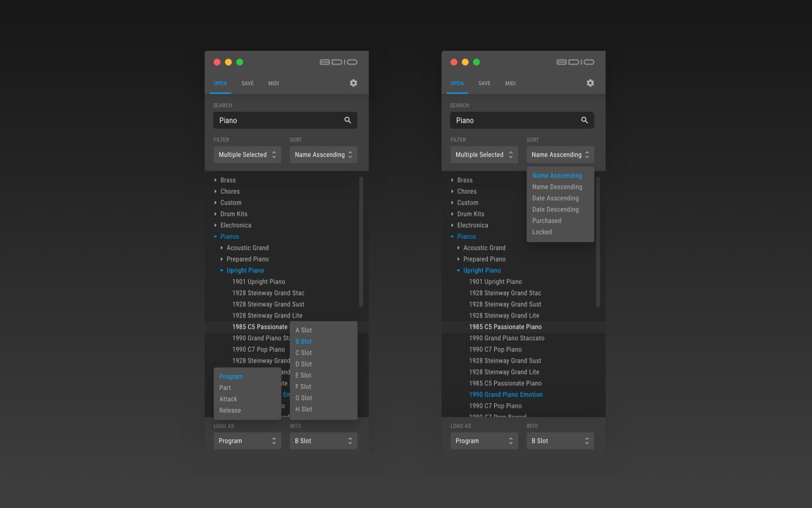
Task: Open Load As dropdown in right window
Action: point(484,441)
